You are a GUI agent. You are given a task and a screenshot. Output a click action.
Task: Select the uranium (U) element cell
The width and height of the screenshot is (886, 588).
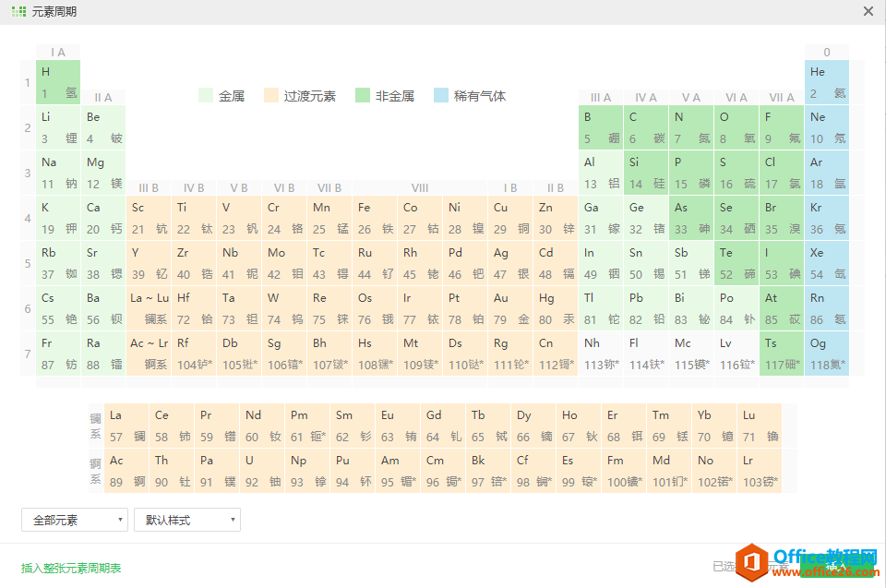pos(262,471)
